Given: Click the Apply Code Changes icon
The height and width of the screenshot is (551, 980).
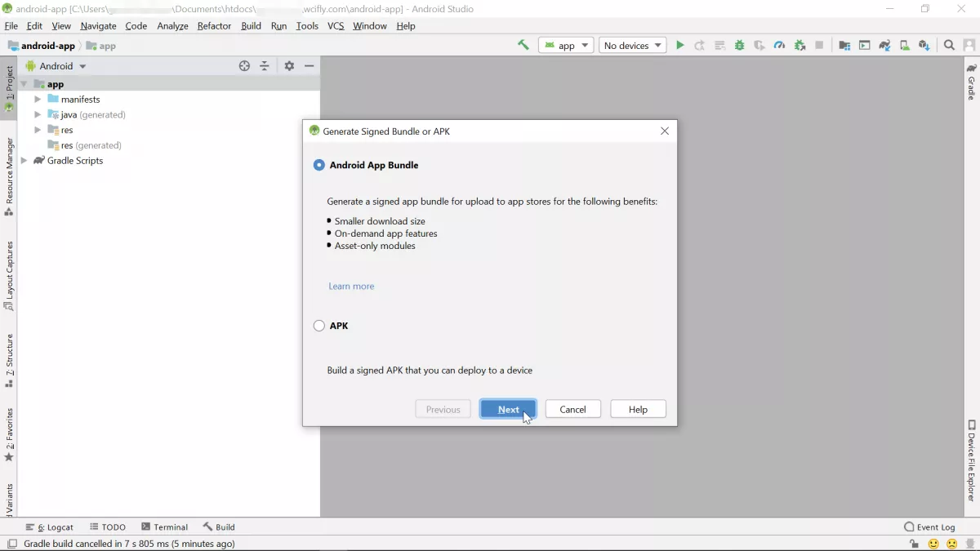Looking at the screenshot, I should [x=719, y=46].
